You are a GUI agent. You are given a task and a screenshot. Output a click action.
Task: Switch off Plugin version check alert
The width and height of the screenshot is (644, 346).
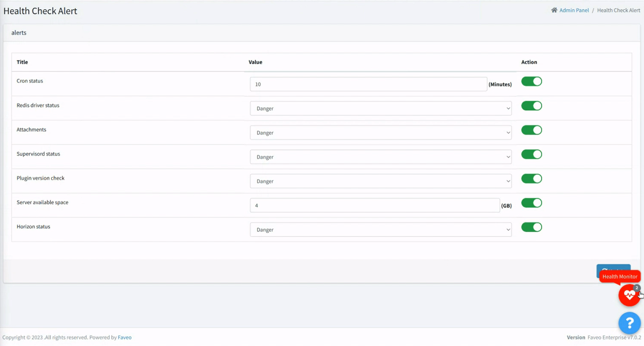(531, 179)
